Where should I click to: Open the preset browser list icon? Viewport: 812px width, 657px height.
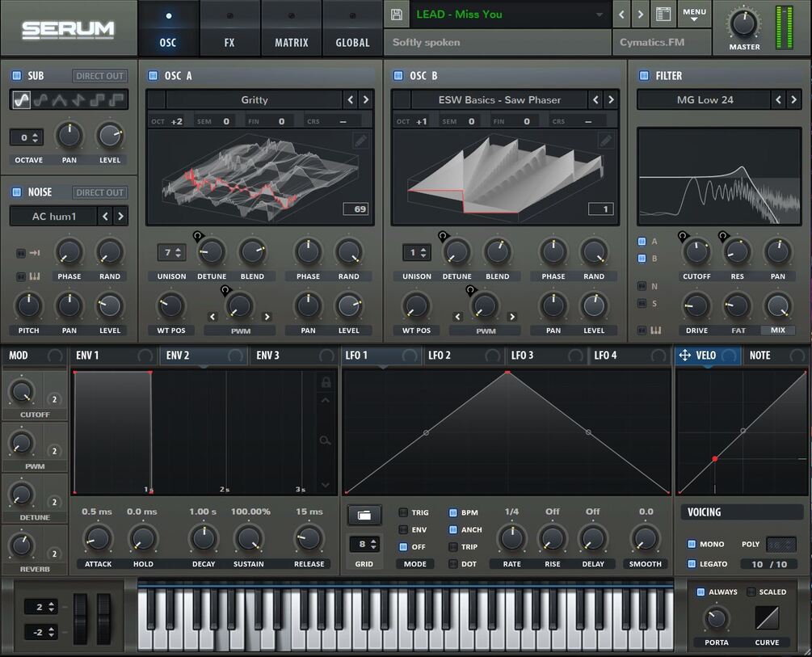(x=663, y=14)
